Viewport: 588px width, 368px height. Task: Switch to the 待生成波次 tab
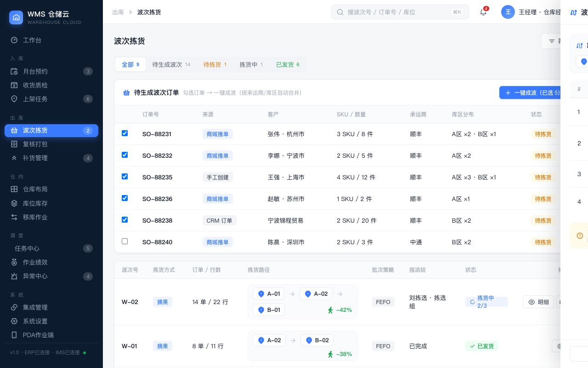[171, 64]
